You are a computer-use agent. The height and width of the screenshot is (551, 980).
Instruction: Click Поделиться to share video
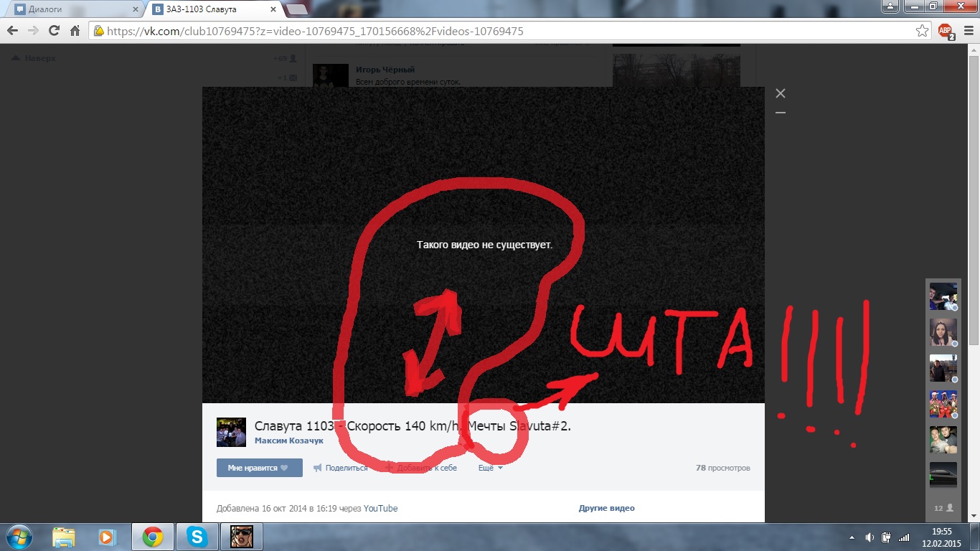[341, 468]
